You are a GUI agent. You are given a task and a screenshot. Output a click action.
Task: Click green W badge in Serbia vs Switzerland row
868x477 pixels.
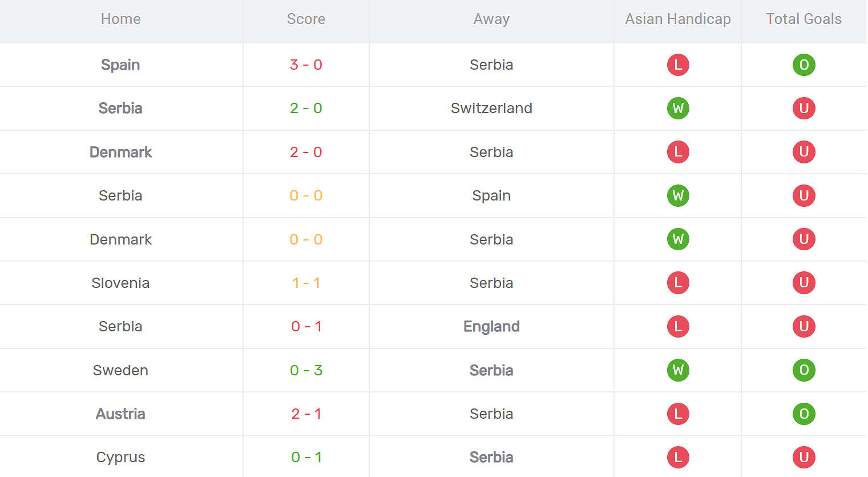pos(678,108)
